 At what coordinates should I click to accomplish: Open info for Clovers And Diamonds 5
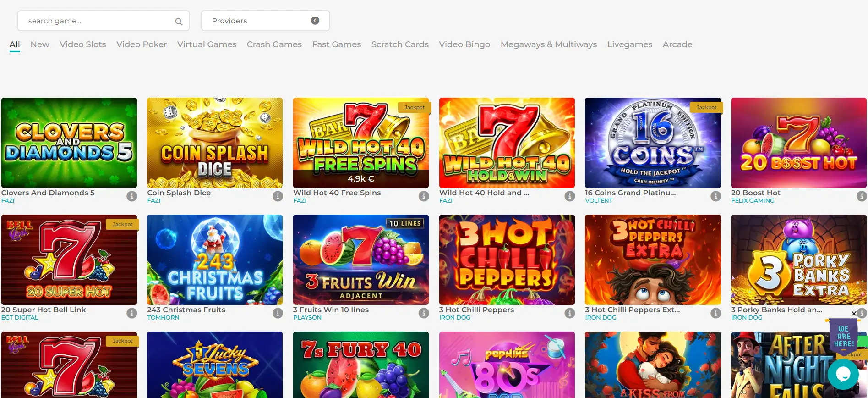pyautogui.click(x=132, y=196)
